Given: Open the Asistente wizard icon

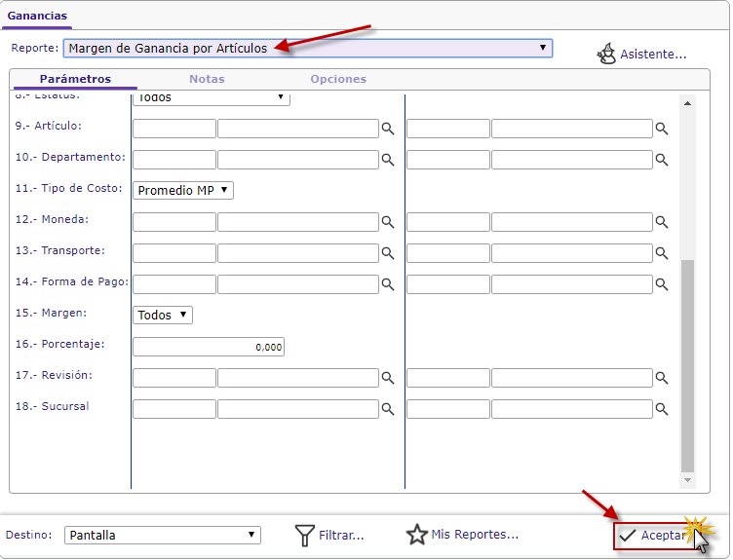Looking at the screenshot, I should pos(606,54).
